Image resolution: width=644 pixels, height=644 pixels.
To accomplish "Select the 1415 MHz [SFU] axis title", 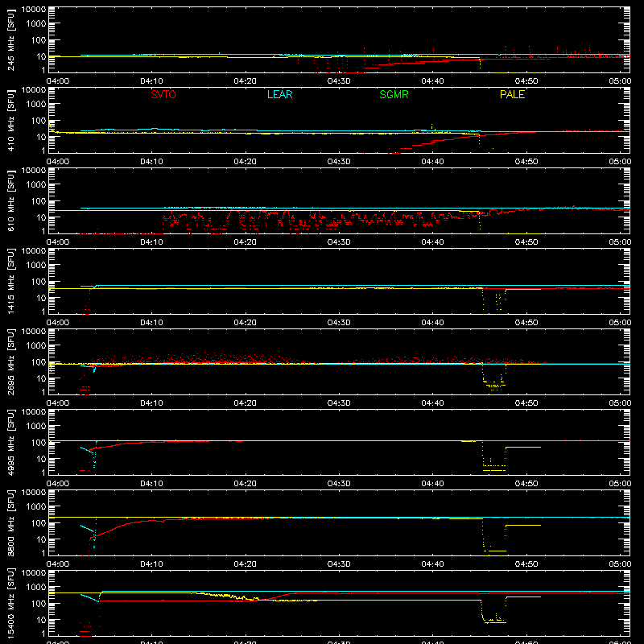I will 11,281.
